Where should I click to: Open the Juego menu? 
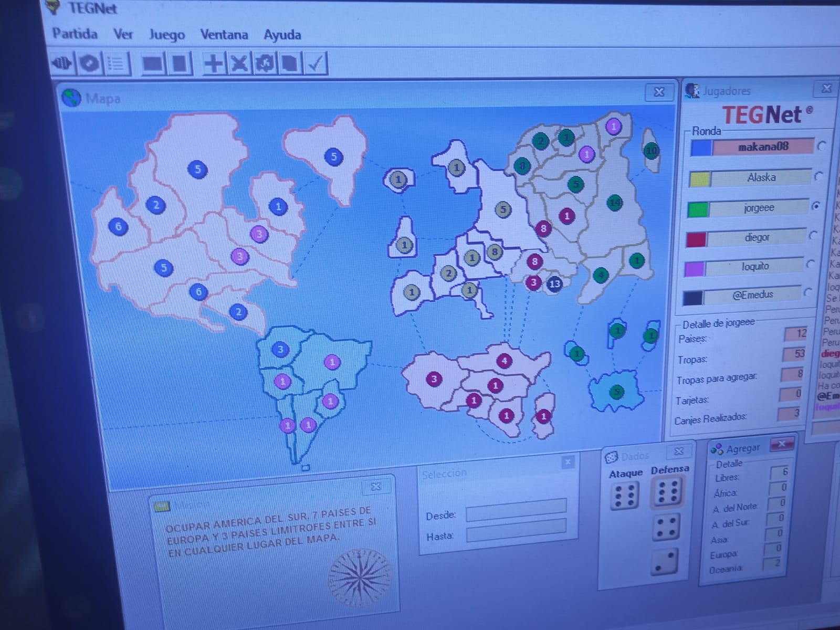[x=167, y=35]
